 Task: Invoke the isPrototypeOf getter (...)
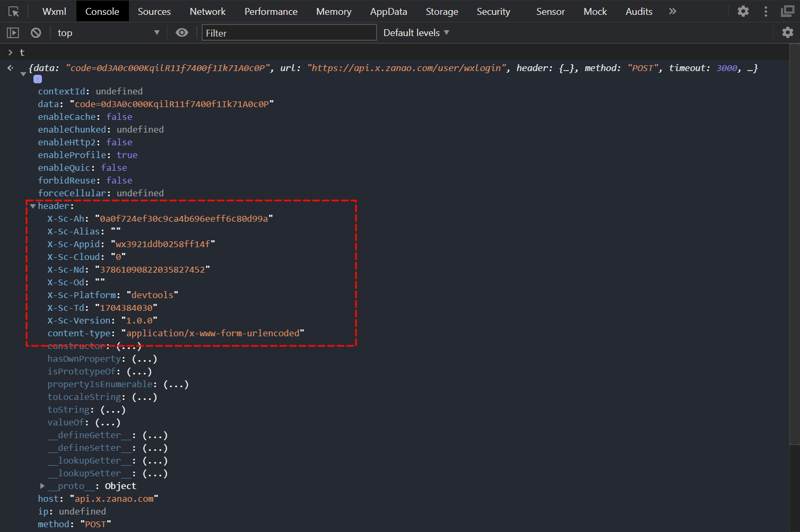[x=139, y=371]
